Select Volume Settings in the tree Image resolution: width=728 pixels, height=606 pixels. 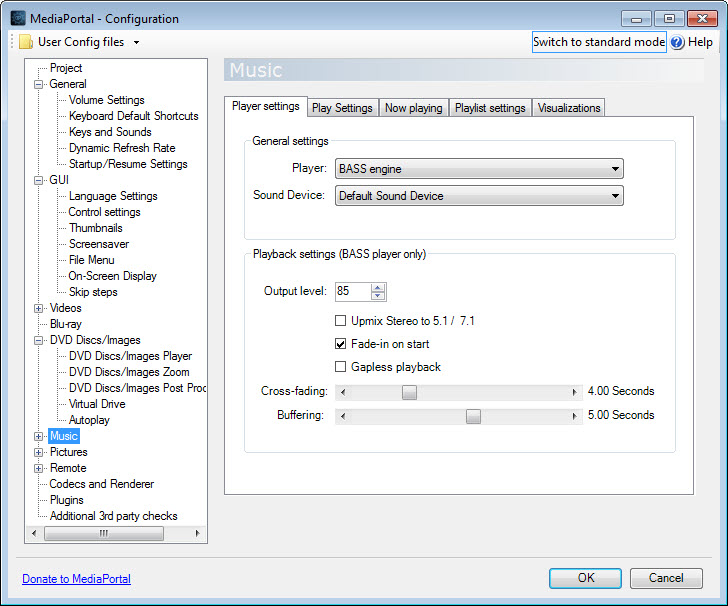[x=106, y=100]
